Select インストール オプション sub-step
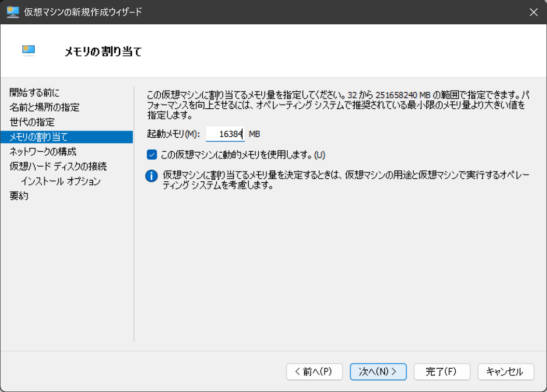Viewport: 547px width, 392px height. [x=61, y=181]
